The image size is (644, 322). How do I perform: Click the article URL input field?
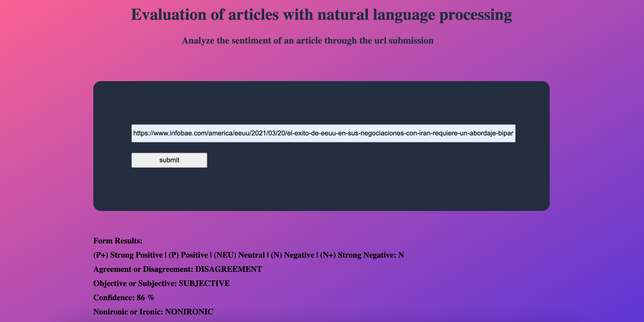click(x=323, y=133)
